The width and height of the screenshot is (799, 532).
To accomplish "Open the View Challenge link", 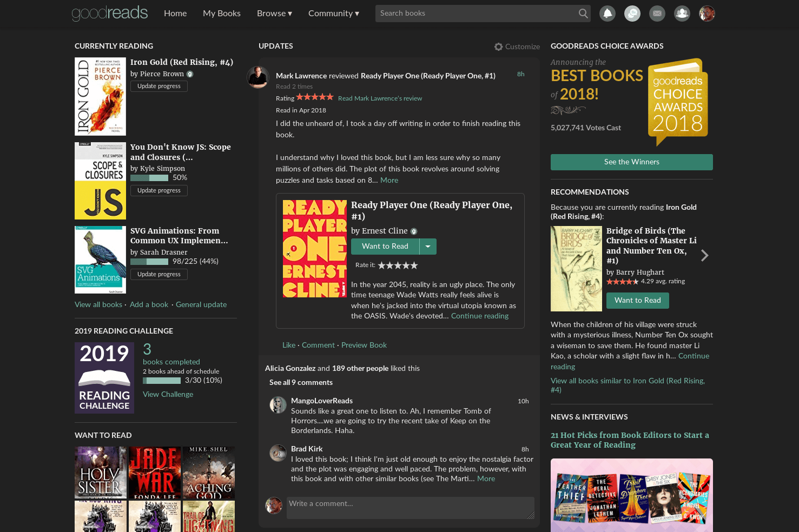I will (168, 395).
